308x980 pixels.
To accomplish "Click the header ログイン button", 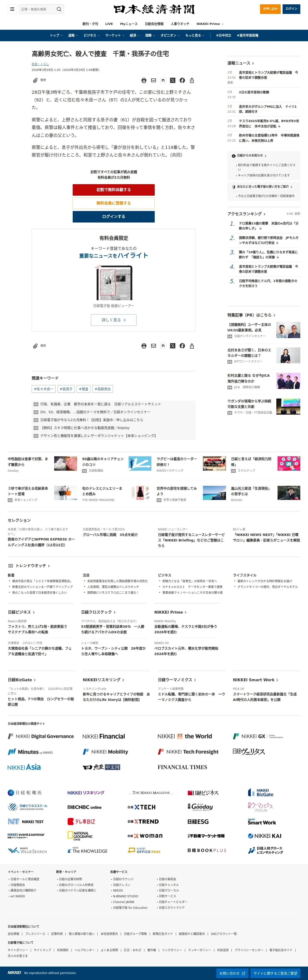I will [291, 9].
